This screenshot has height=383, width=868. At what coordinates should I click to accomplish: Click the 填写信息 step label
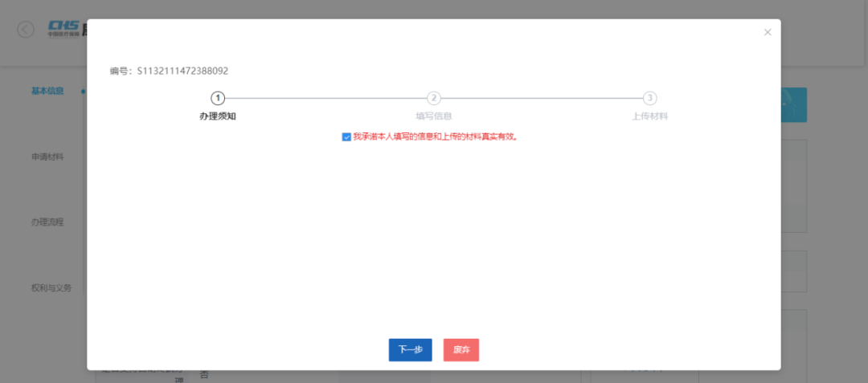click(x=433, y=116)
